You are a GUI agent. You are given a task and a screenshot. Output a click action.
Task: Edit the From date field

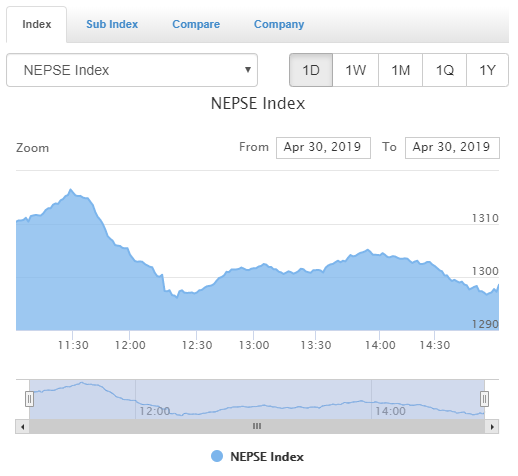coord(323,148)
